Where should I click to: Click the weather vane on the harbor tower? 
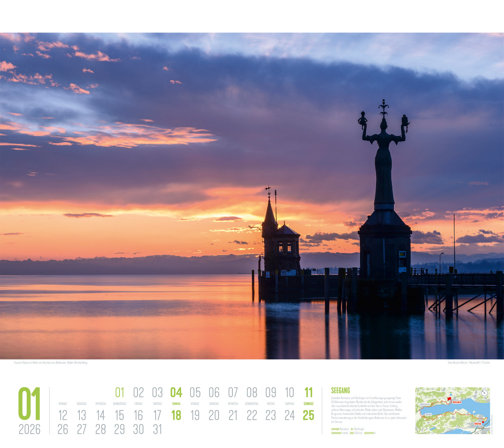pyautogui.click(x=268, y=189)
